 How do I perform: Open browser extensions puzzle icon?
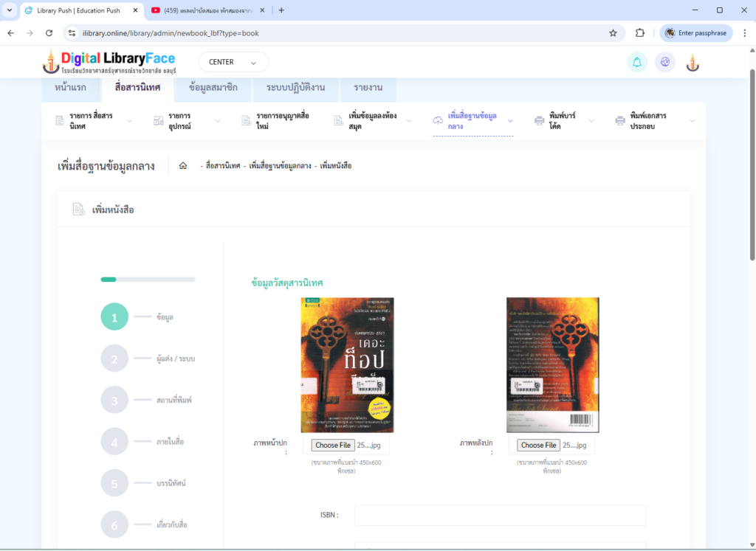640,33
